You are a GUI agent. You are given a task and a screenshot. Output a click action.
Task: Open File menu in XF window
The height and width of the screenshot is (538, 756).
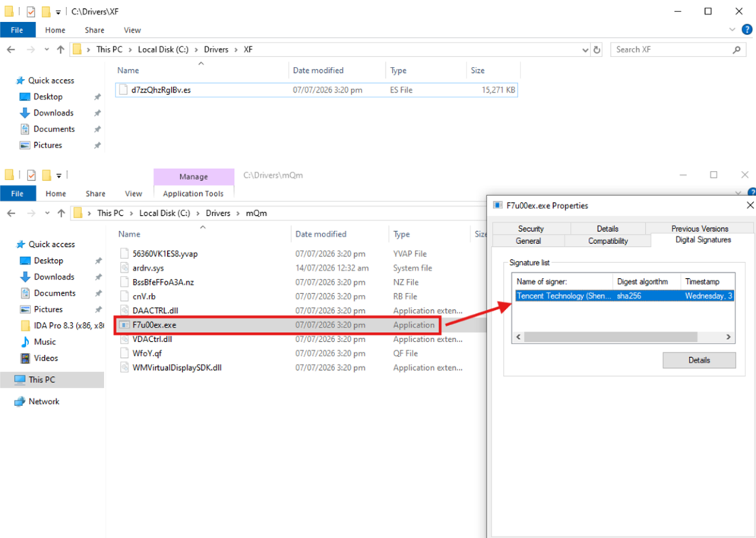pyautogui.click(x=17, y=30)
